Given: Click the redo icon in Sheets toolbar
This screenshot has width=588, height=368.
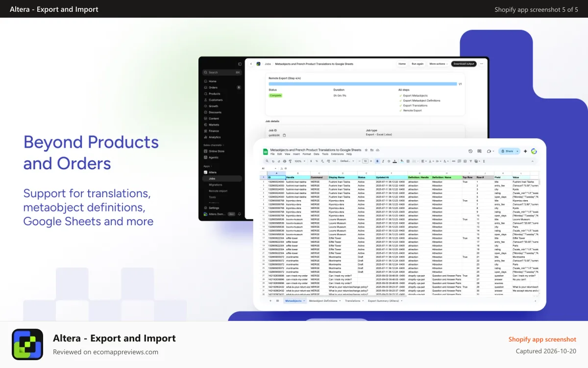Looking at the screenshot, I should (x=279, y=161).
